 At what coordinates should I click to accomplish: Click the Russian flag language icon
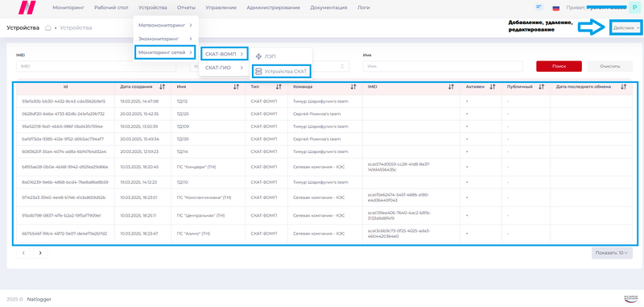(556, 8)
